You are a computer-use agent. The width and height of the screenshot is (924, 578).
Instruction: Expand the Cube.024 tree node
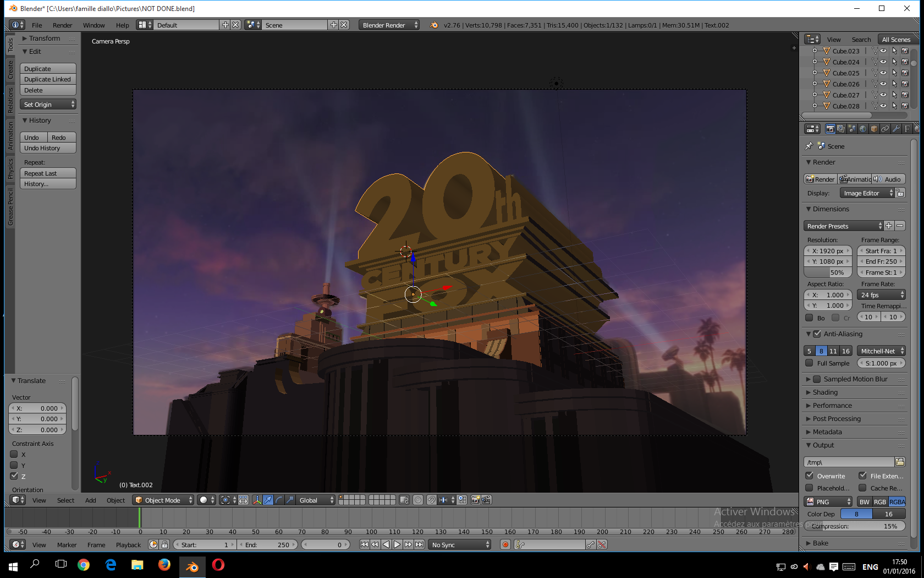pos(815,62)
